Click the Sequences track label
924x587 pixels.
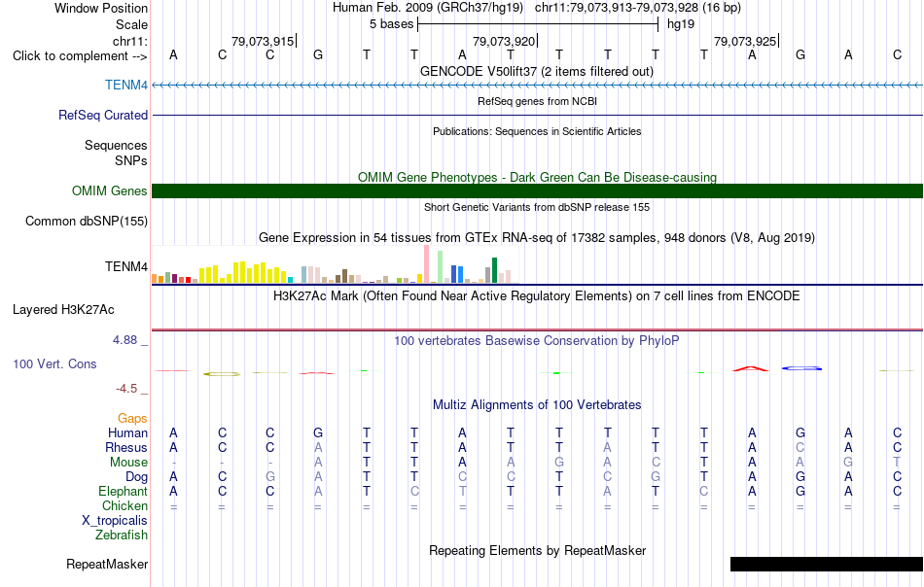[116, 145]
